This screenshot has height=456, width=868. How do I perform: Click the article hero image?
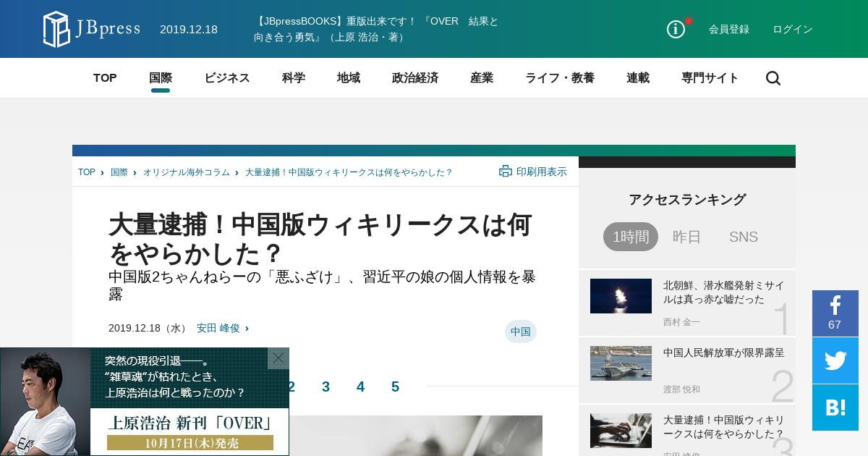point(416,436)
